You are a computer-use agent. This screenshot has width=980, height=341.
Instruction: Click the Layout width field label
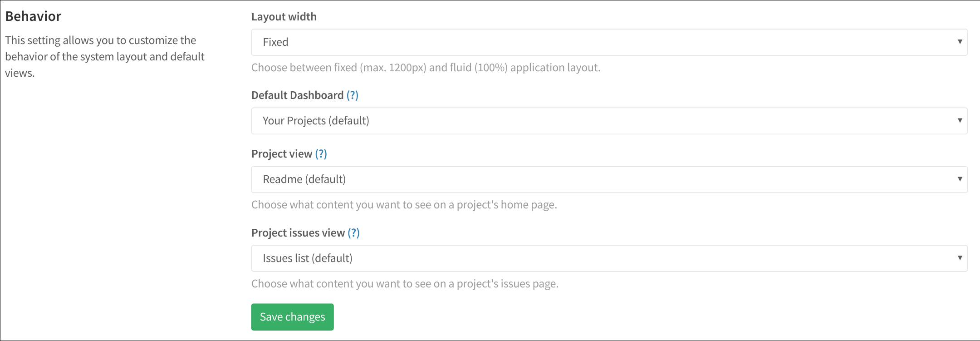[x=284, y=17]
